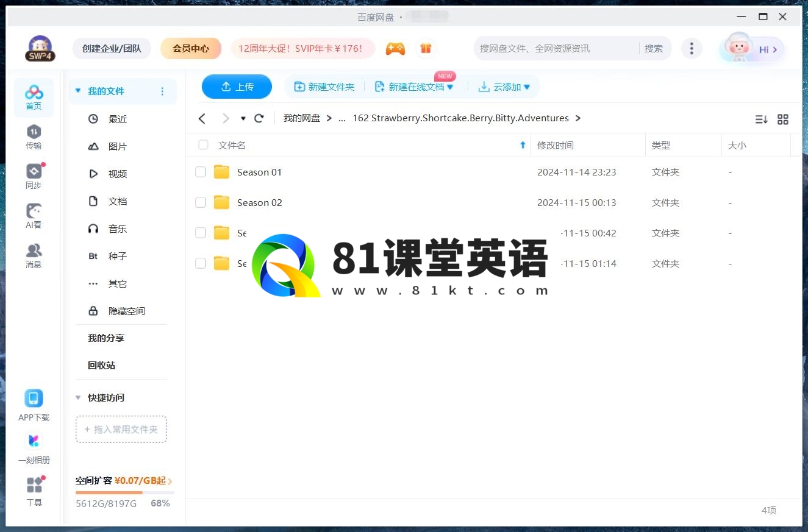Open the Season 02 folder icon
This screenshot has width=808, height=532.
(221, 202)
